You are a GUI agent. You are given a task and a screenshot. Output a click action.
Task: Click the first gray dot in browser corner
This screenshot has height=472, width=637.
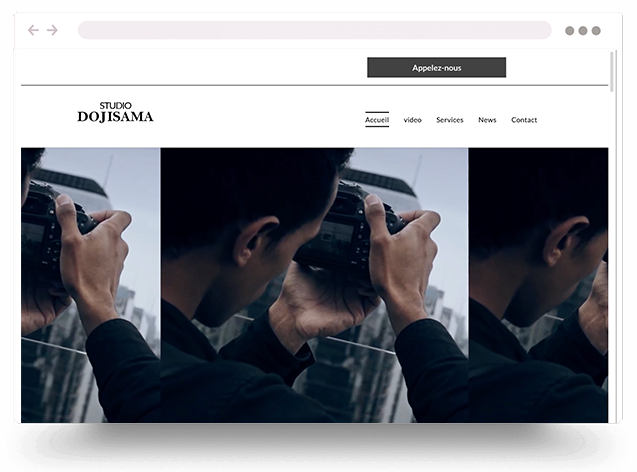pos(570,31)
